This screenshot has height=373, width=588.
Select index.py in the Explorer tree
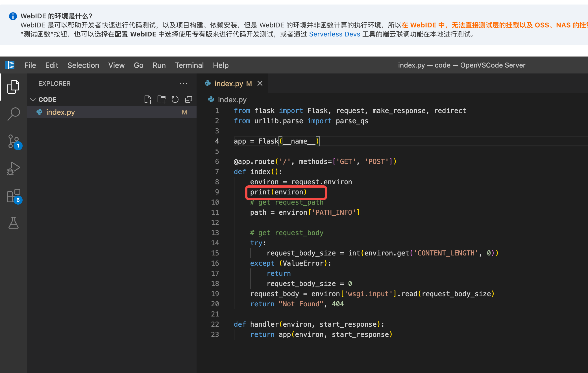[112, 112]
